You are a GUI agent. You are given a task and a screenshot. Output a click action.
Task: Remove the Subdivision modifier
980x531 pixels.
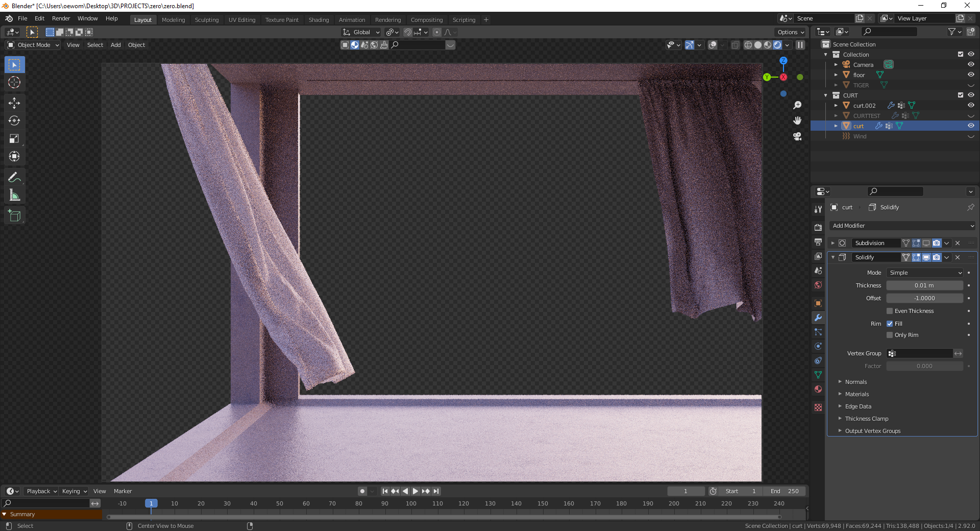[958, 243]
